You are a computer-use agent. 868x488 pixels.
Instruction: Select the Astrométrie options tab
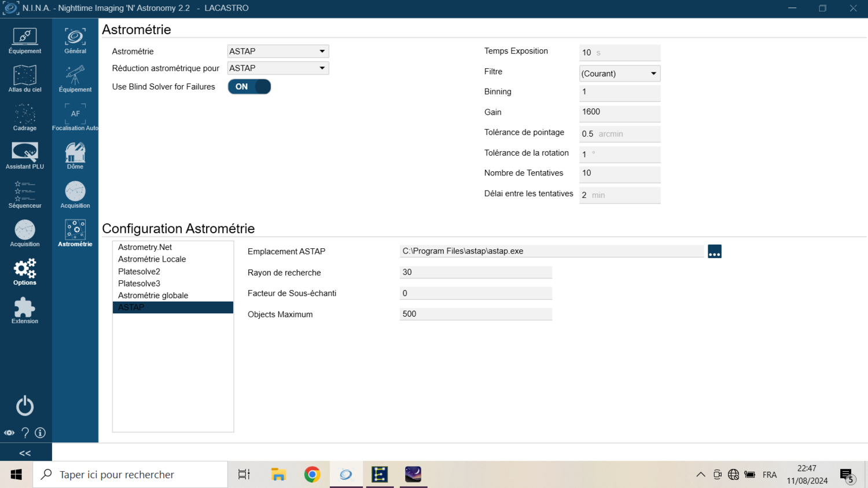click(75, 233)
